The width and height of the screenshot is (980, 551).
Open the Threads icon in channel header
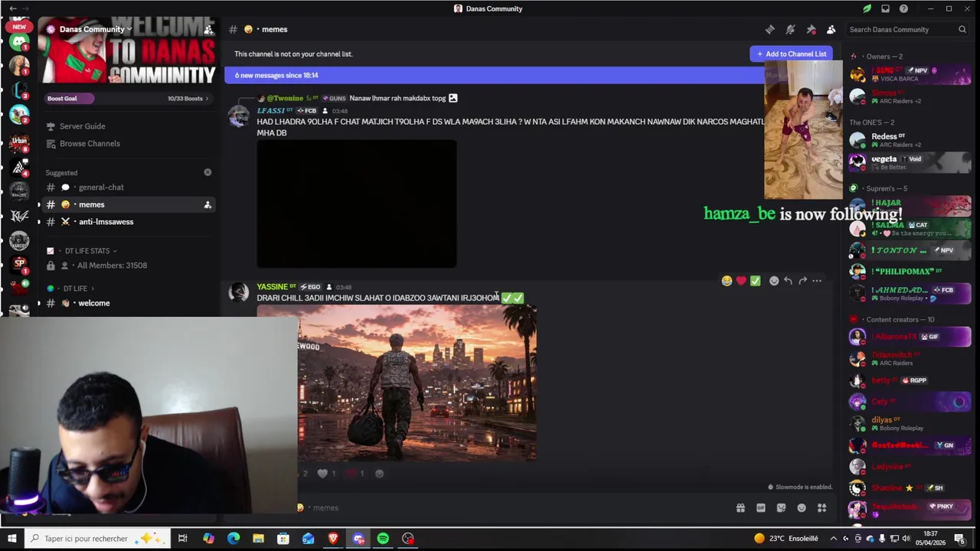click(770, 29)
